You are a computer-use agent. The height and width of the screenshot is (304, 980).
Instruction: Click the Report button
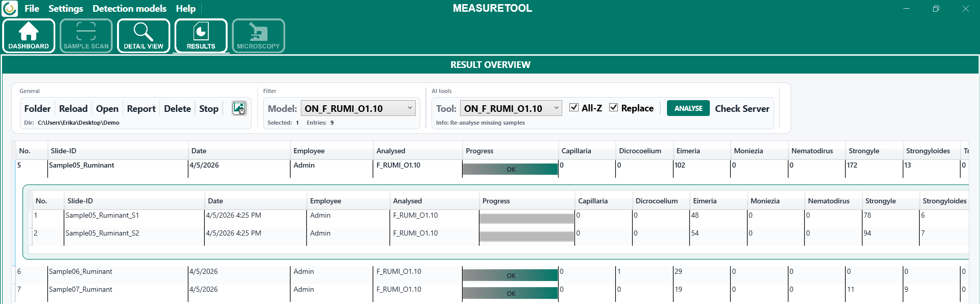coord(141,109)
